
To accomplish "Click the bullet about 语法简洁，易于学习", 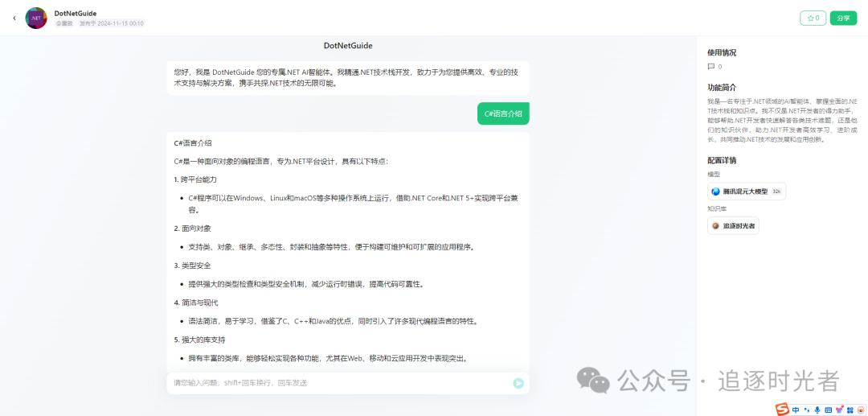I will click(333, 321).
